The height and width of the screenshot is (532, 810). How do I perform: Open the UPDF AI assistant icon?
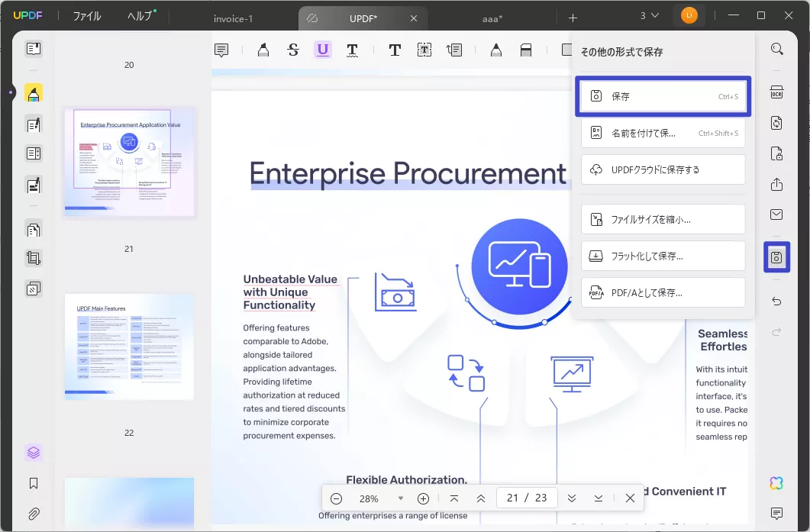tap(777, 483)
